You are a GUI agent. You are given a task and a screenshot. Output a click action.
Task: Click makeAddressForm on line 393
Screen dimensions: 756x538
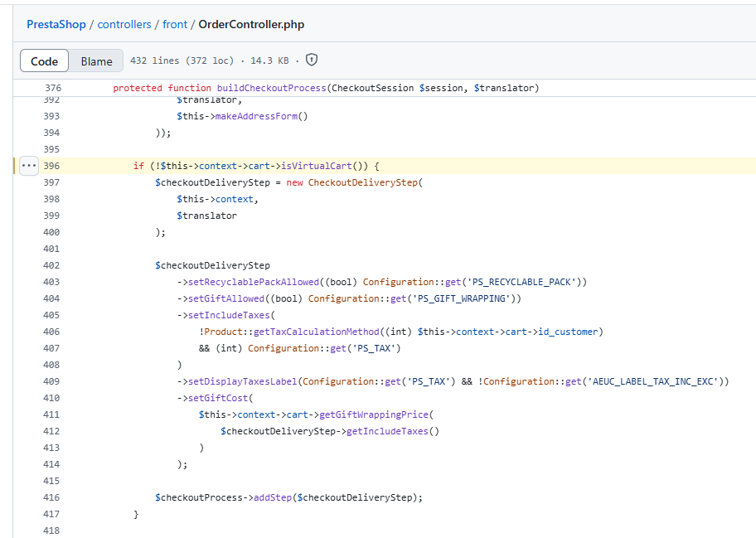[x=256, y=116]
